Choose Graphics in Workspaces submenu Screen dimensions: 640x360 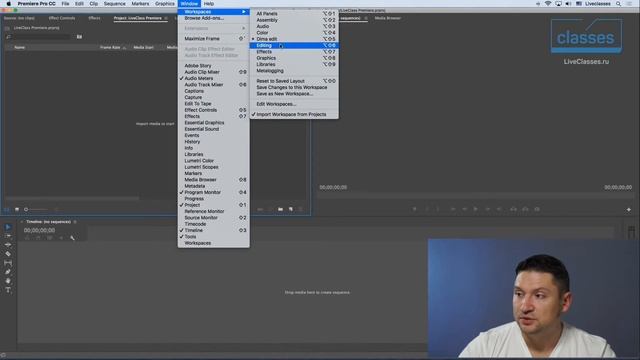pyautogui.click(x=294, y=58)
